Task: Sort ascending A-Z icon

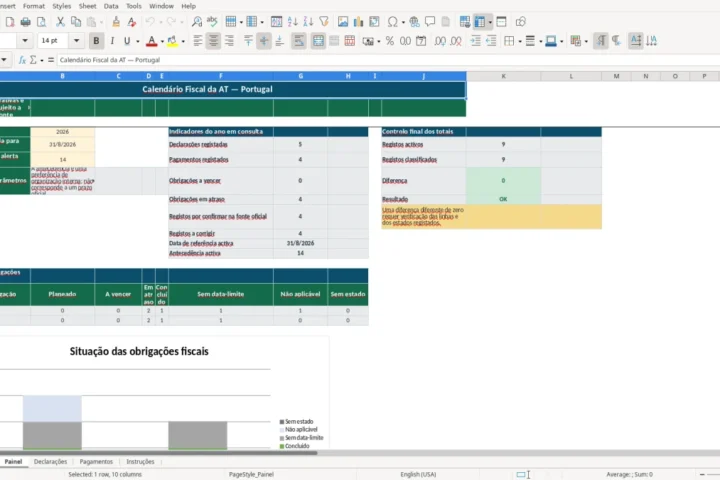Action: point(292,22)
